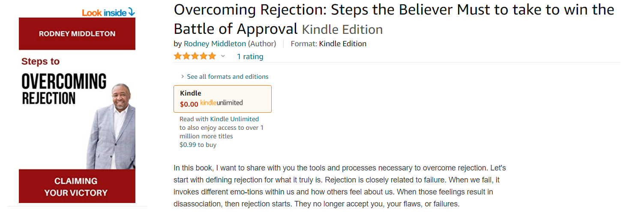Open Rodney Middleton author link
The image size is (644, 212).
click(215, 44)
